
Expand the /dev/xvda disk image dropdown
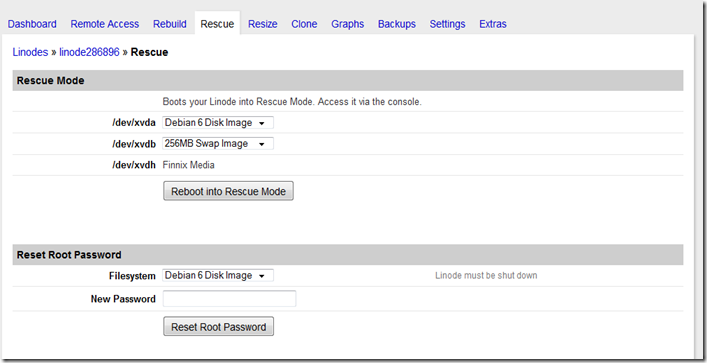218,123
